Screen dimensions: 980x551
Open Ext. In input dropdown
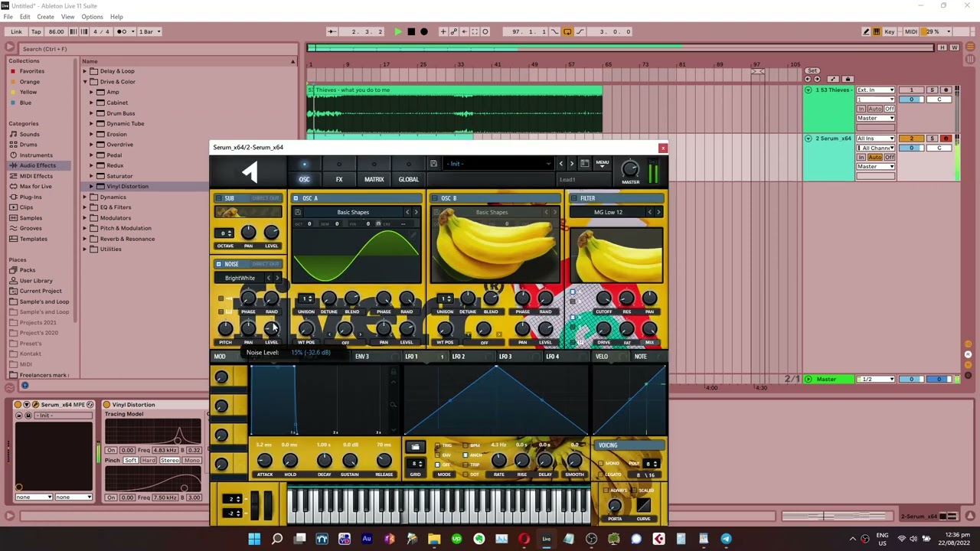tap(876, 90)
